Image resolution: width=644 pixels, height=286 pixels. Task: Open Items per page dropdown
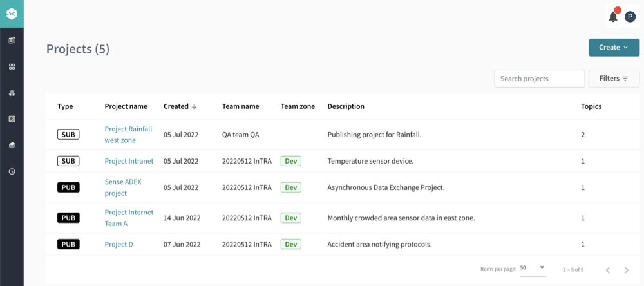pyautogui.click(x=533, y=269)
